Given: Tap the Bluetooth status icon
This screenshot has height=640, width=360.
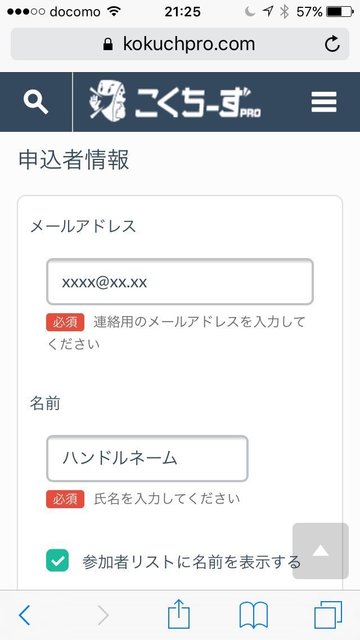Looking at the screenshot, I should [x=284, y=12].
